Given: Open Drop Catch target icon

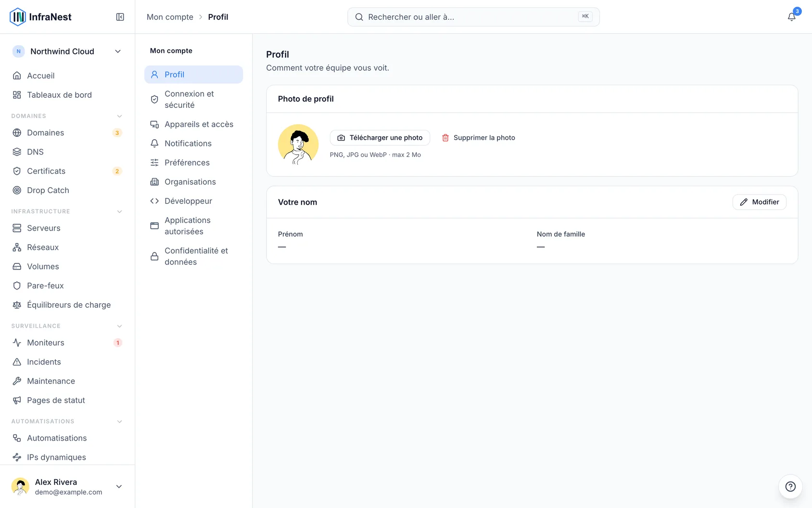Looking at the screenshot, I should (17, 190).
